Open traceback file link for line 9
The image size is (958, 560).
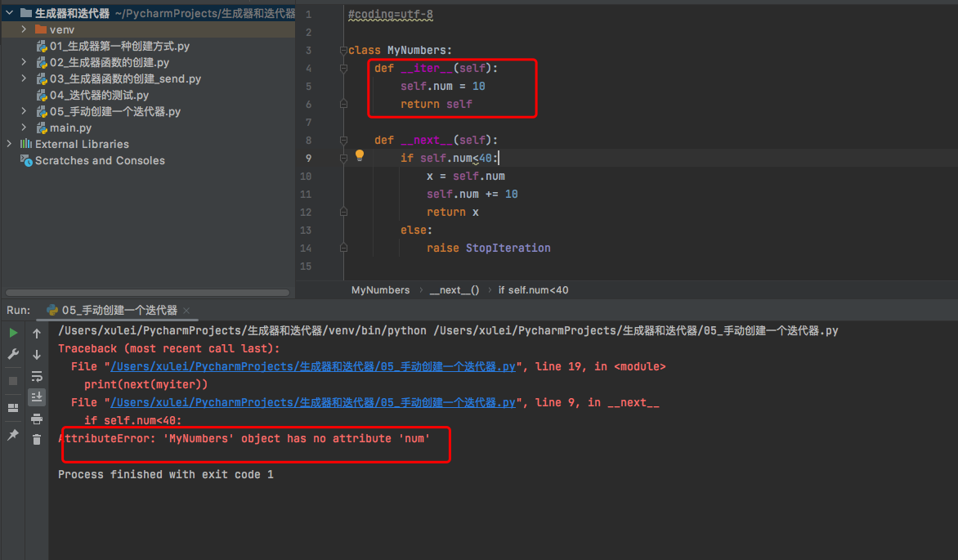(313, 403)
